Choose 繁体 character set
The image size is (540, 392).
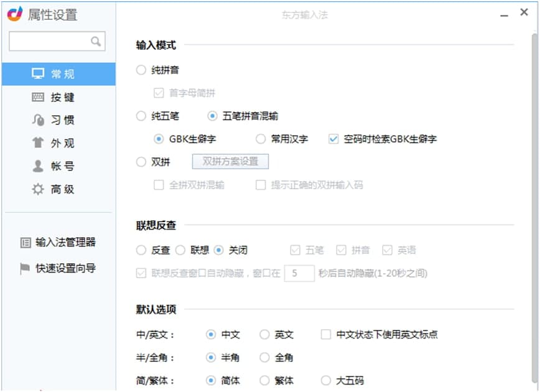(x=264, y=381)
